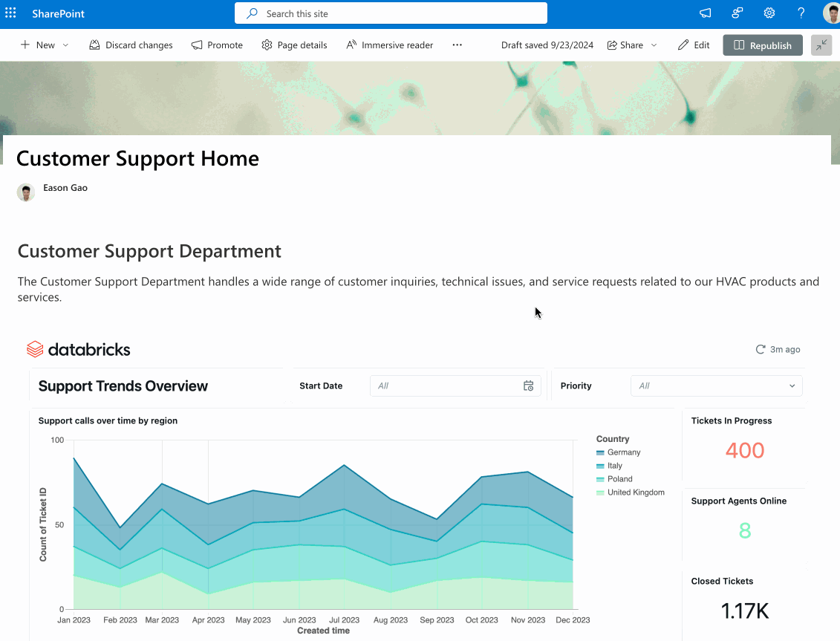Screen dimensions: 840x641
Task: Launch the Immersive reader
Action: 389,45
